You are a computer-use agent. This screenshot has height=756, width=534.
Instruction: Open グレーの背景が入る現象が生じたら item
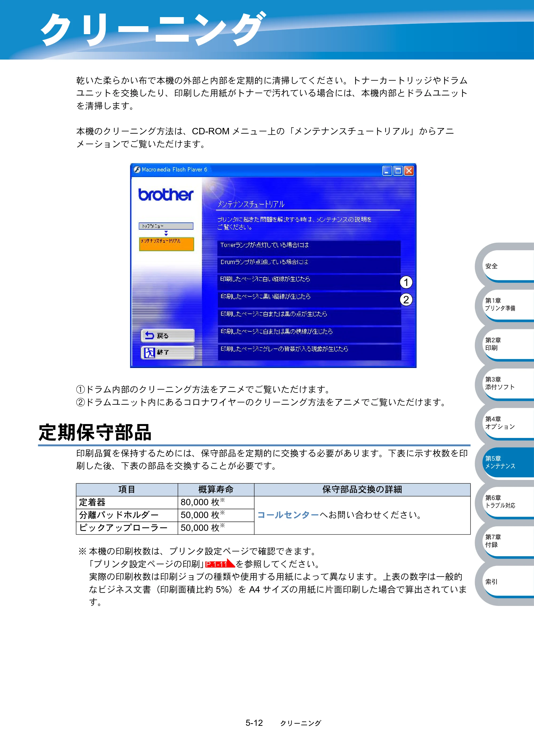pos(309,352)
